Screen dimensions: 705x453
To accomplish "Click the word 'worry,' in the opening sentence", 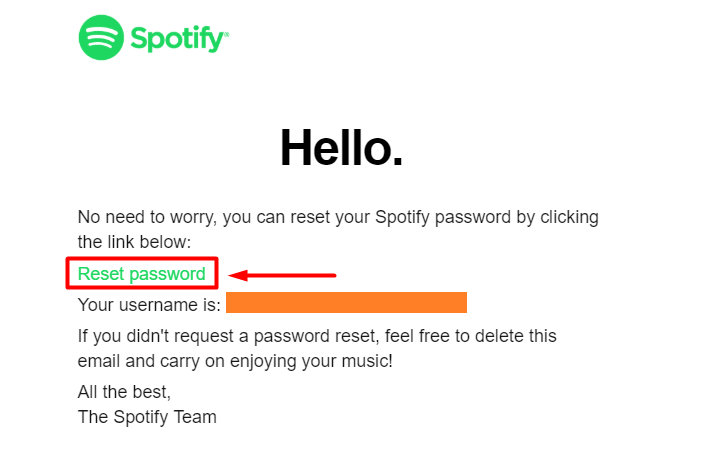I will coord(194,217).
